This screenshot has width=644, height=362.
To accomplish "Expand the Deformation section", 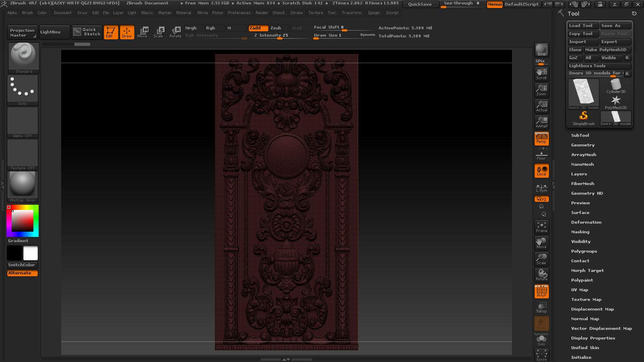I will click(586, 222).
